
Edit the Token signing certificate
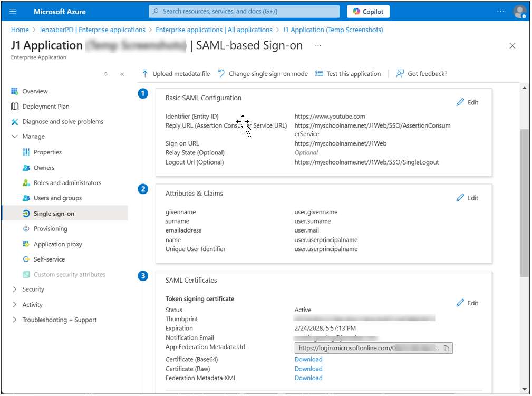click(468, 303)
